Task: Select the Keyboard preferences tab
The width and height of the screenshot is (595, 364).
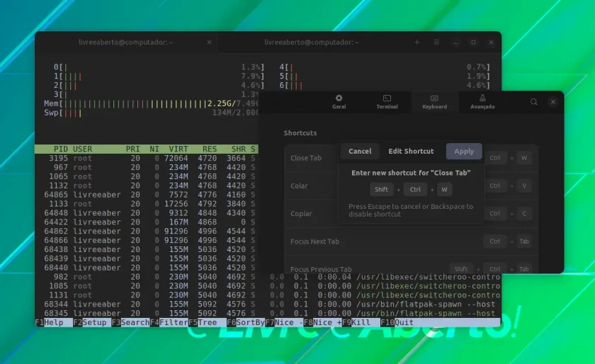Action: (434, 102)
